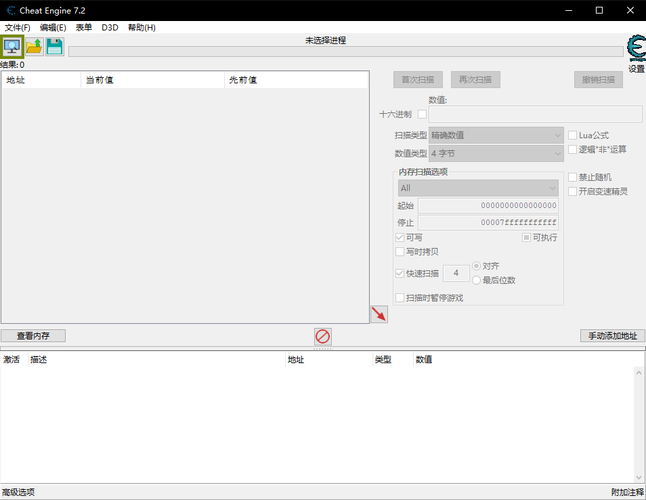Click the open cheat table folder icon

34,47
